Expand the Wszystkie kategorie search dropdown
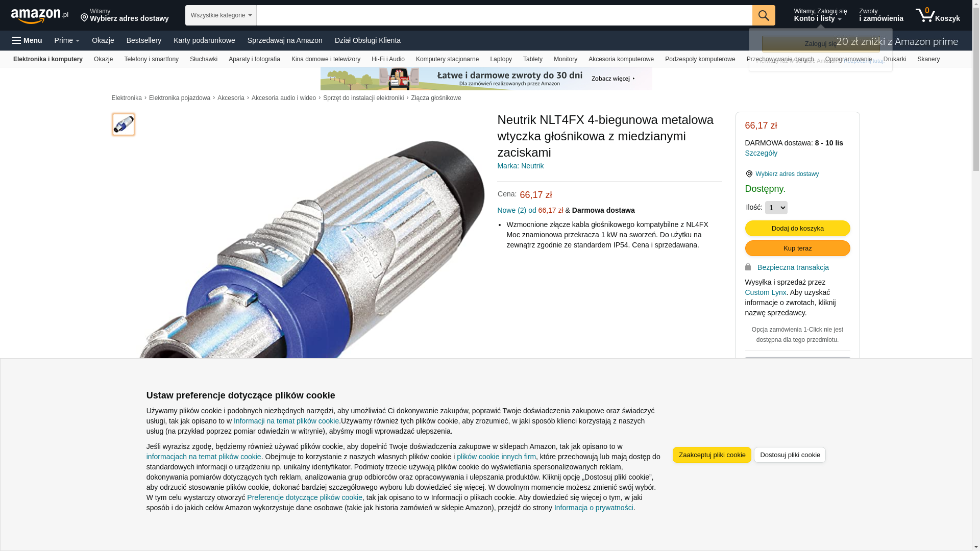Viewport: 980px width, 551px height. coord(221,15)
